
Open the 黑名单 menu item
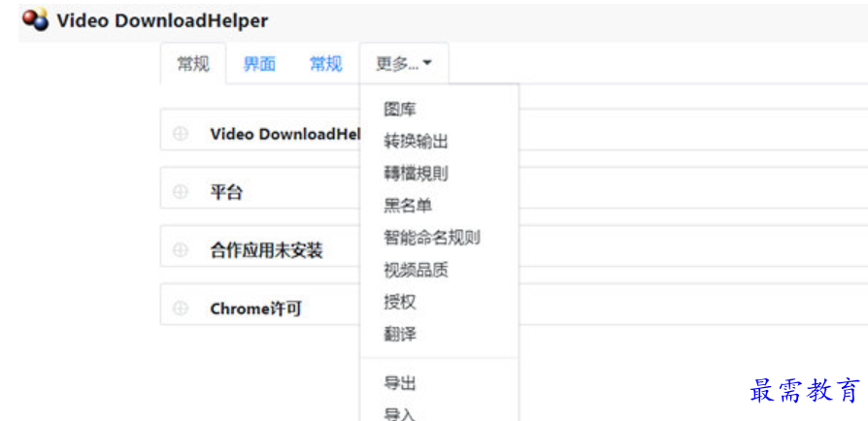tap(408, 206)
